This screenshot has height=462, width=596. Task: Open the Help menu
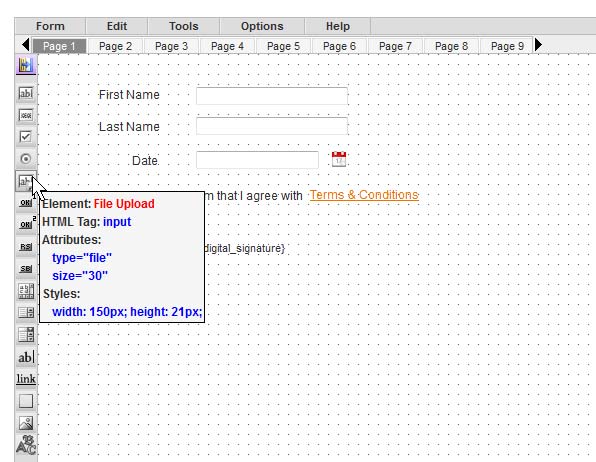click(x=338, y=26)
